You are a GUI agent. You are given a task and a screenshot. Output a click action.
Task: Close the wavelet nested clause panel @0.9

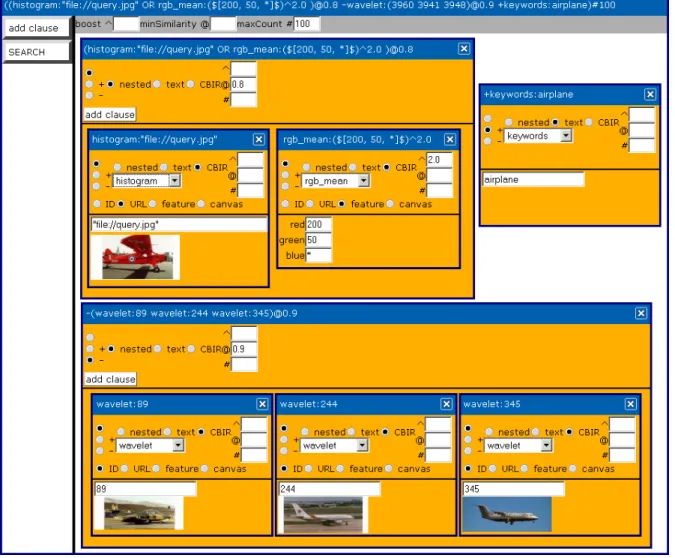click(x=641, y=313)
